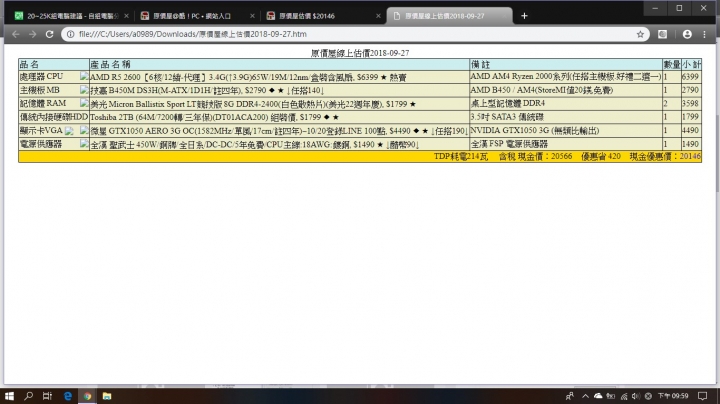Click the 'AMD B450 / AM4' note cell
Viewport: 720px width, 404px height.
pyautogui.click(x=566, y=90)
